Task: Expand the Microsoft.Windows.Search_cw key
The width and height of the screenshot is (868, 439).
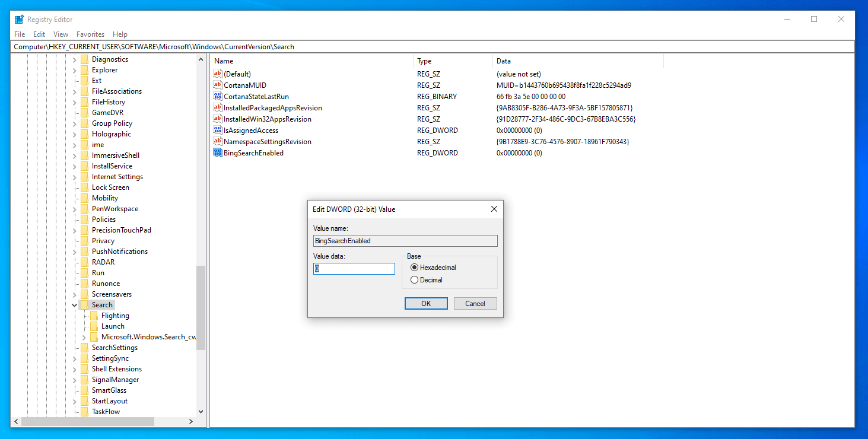Action: pos(84,337)
